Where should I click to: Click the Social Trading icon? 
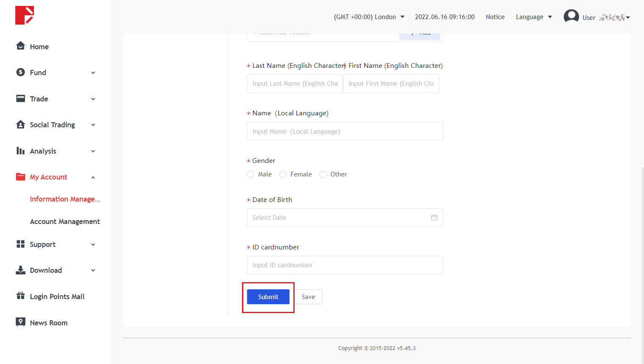click(20, 124)
